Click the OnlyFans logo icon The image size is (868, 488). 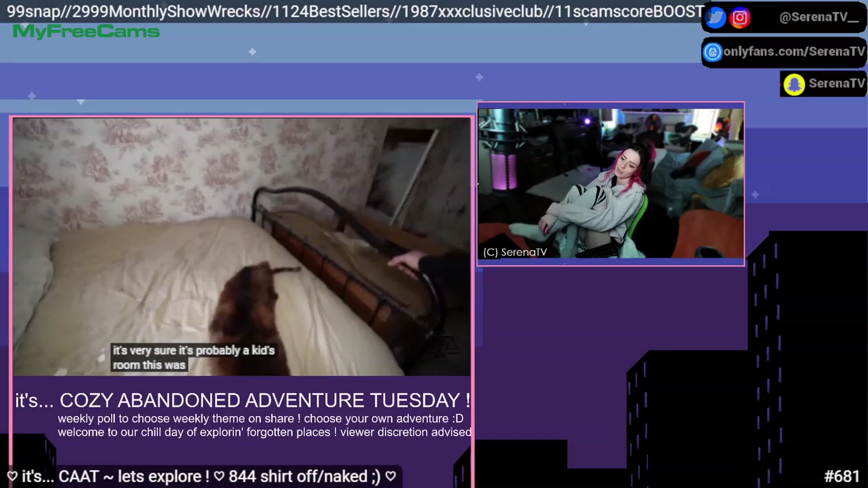click(712, 52)
